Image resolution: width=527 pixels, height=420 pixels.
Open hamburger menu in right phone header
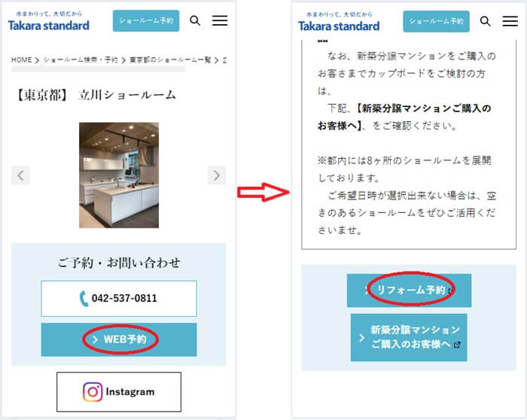point(510,21)
